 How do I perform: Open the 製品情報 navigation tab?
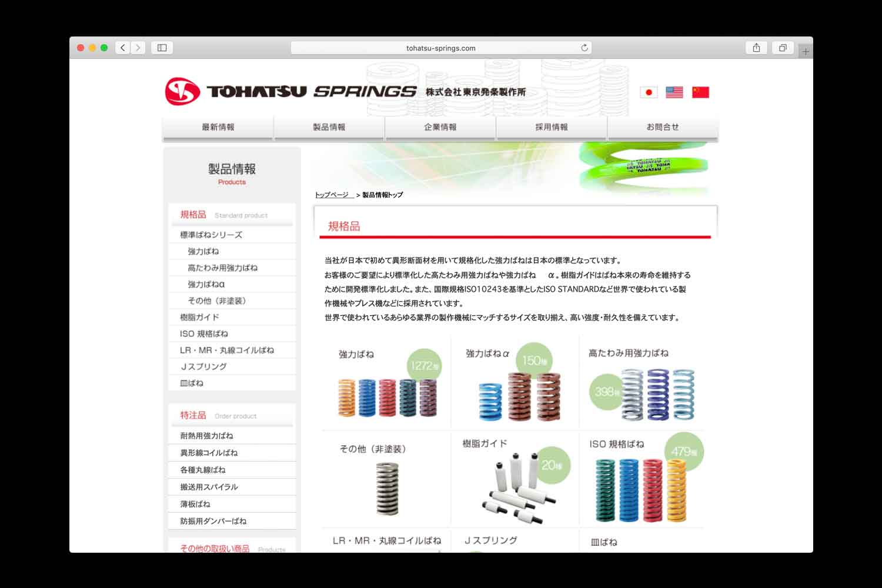pyautogui.click(x=329, y=128)
